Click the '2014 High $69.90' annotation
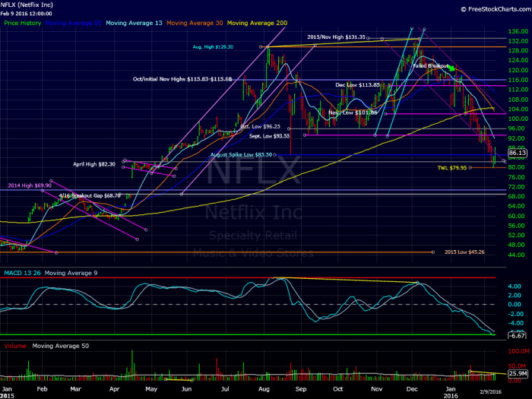Image resolution: width=532 pixels, height=399 pixels. coord(30,185)
